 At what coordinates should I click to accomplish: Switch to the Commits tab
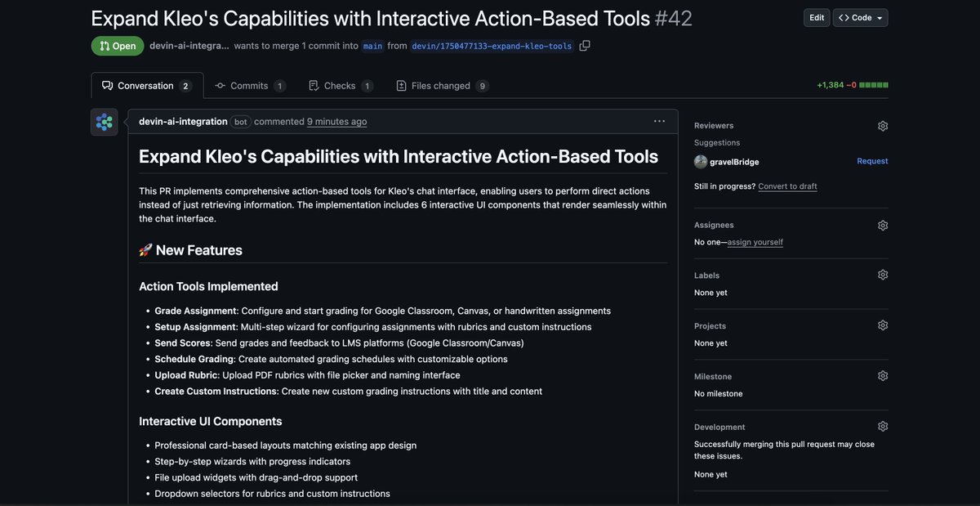[250, 86]
